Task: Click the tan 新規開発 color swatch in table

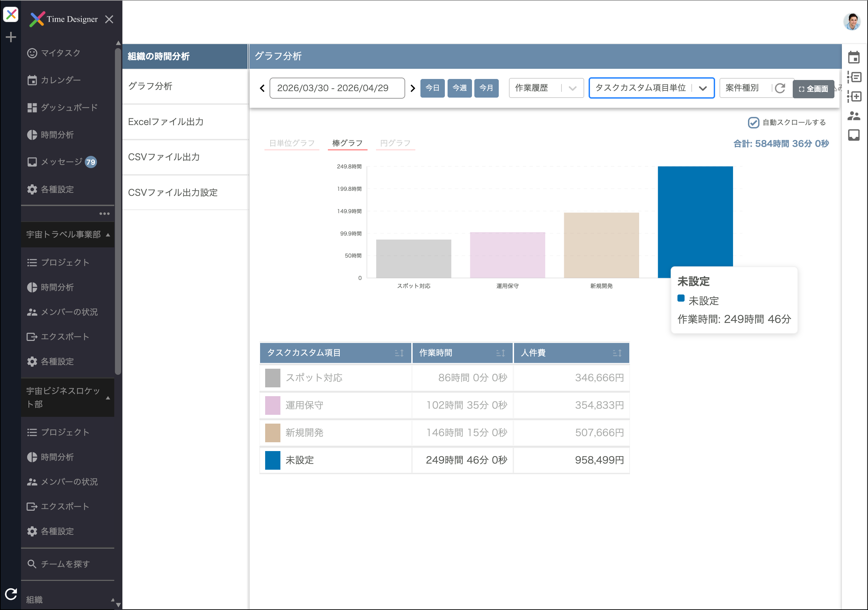Action: point(273,433)
